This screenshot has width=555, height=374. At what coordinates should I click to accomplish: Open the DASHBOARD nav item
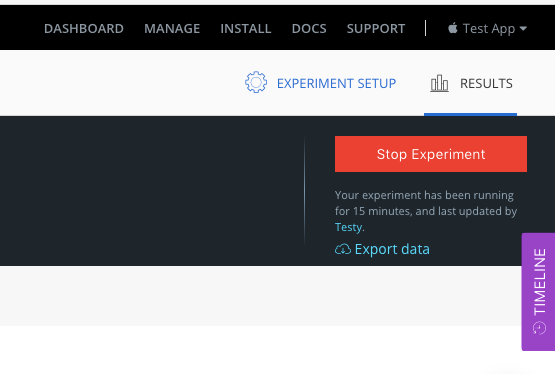point(84,29)
